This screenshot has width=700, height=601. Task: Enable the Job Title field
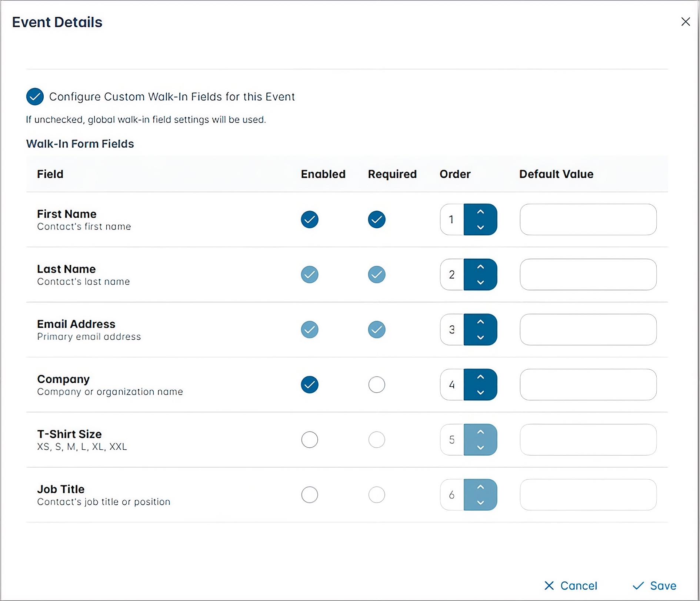point(310,495)
